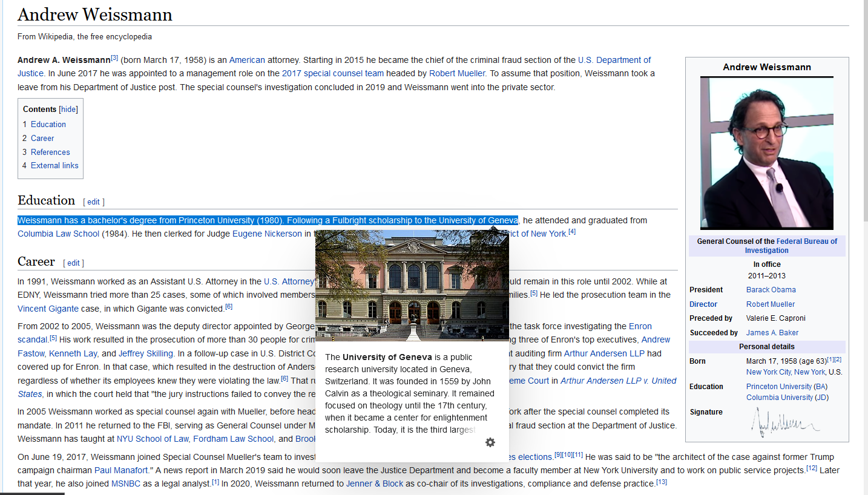Viewport: 868px width, 495px height.
Task: Open the U.S. Attorney's link in Career
Action: click(x=289, y=281)
